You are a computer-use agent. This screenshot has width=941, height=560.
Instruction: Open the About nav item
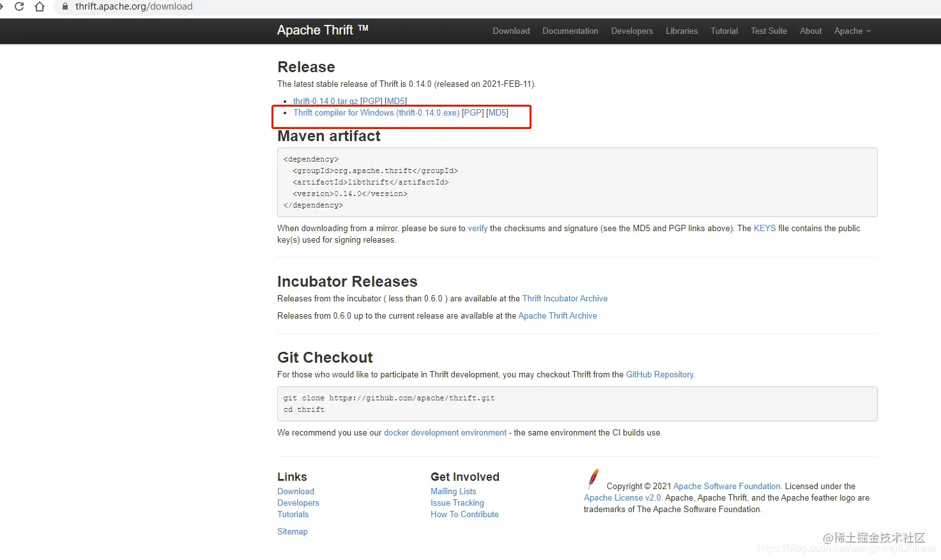pyautogui.click(x=811, y=31)
